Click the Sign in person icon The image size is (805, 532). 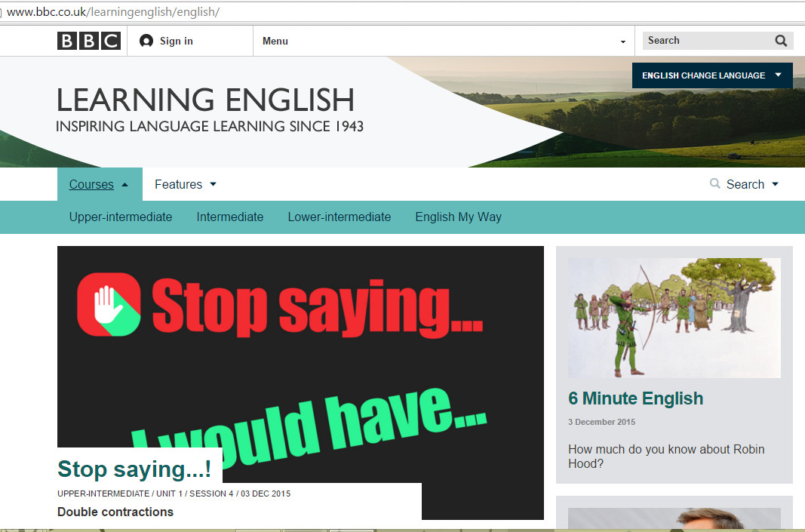click(x=146, y=41)
